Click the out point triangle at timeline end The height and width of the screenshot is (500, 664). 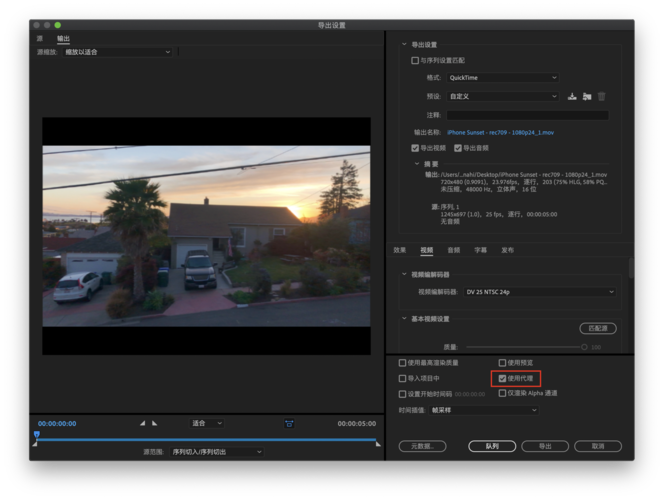377,443
